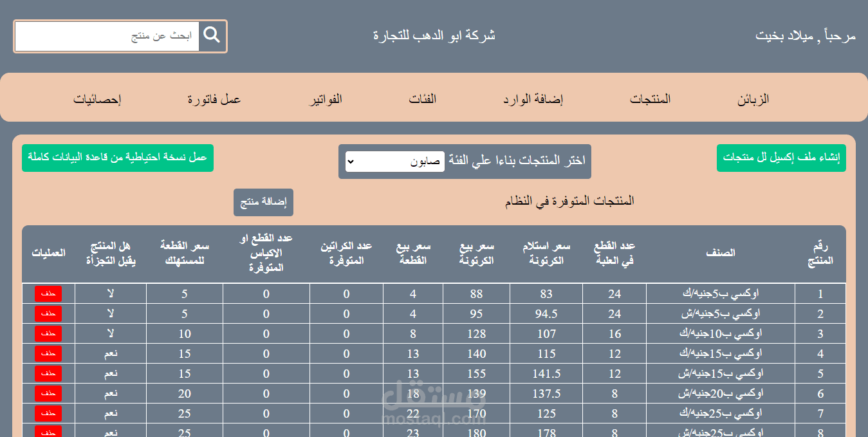Click the إضافة منتج button

click(263, 202)
